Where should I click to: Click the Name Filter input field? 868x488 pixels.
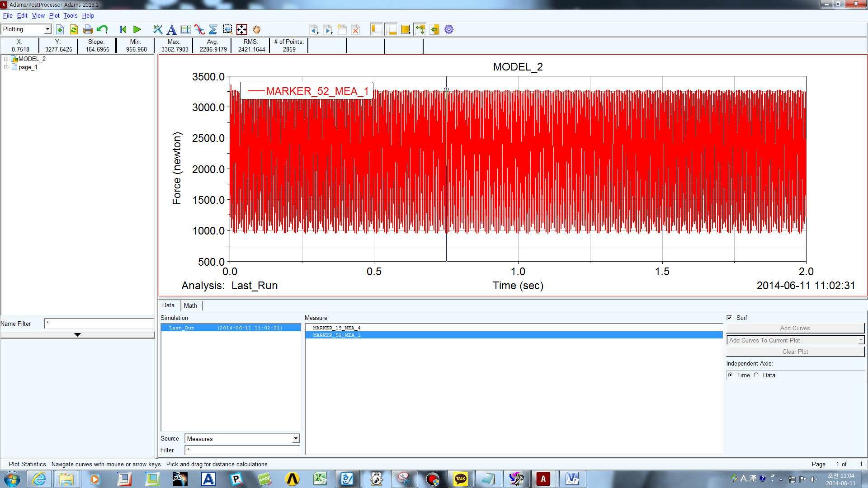pos(99,324)
